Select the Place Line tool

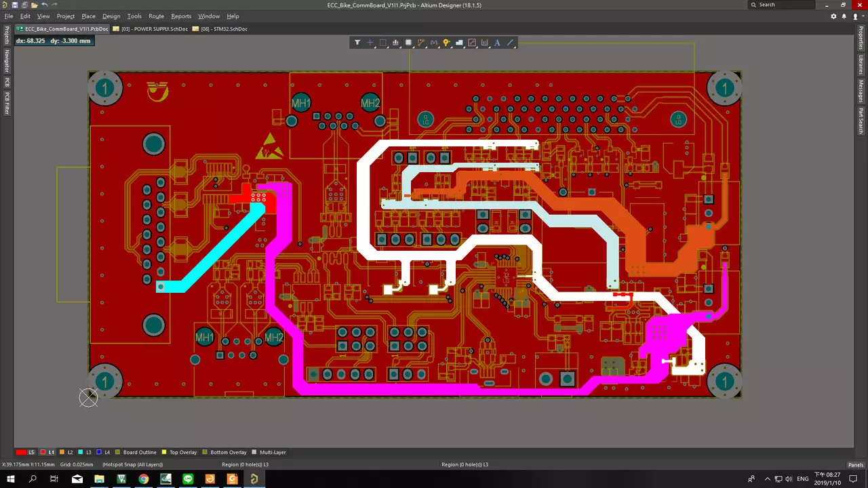[x=511, y=43]
